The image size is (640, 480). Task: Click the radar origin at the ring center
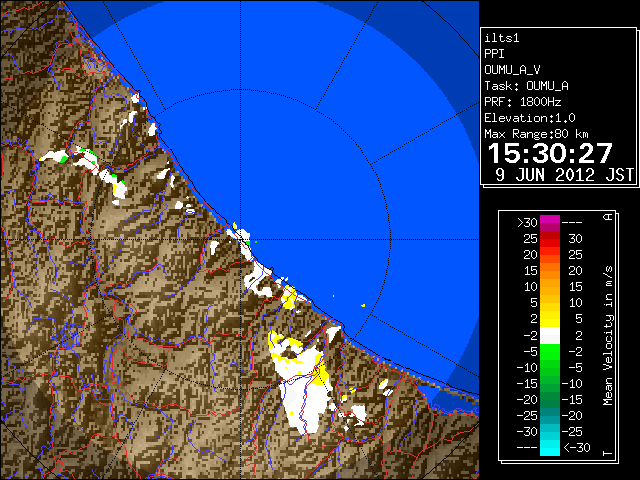click(x=241, y=240)
